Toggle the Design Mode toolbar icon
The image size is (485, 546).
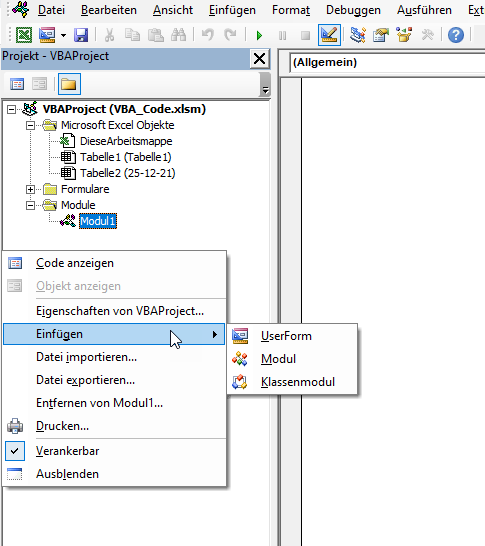329,35
